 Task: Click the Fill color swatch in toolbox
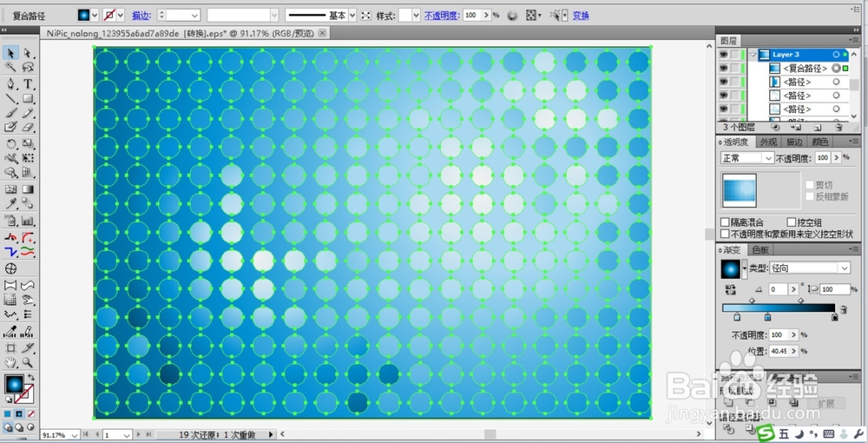point(15,384)
